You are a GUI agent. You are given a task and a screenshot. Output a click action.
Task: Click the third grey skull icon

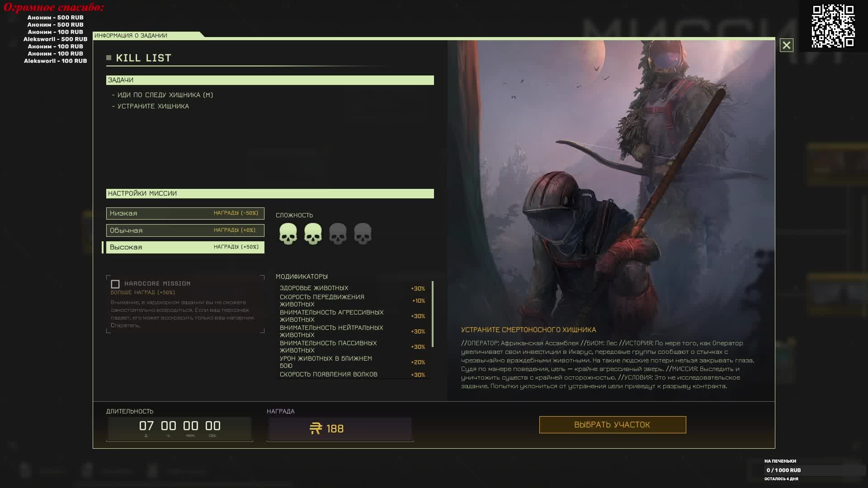(338, 234)
